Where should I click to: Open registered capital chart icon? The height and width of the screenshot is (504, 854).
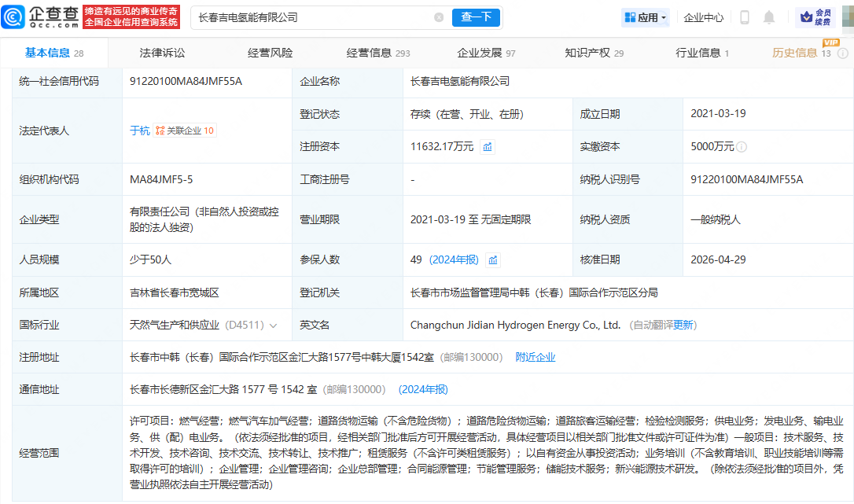click(x=488, y=146)
